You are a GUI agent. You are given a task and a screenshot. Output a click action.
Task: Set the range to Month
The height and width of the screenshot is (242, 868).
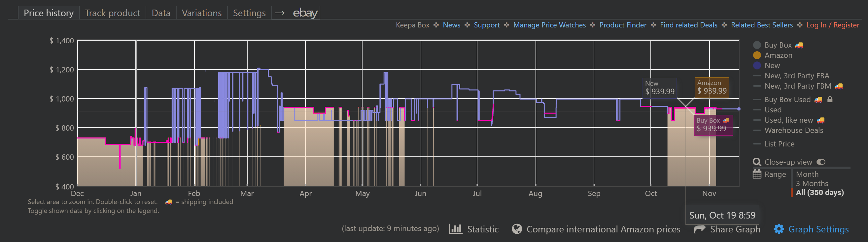click(807, 174)
